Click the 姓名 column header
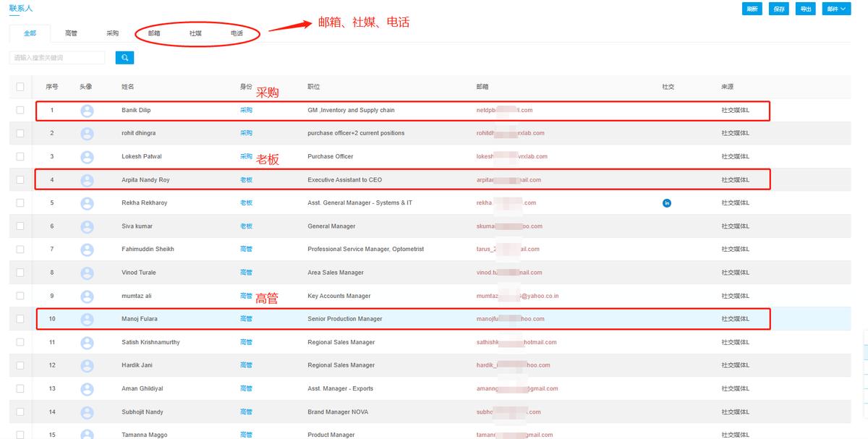Screen dimensions: 868x439 [x=128, y=87]
